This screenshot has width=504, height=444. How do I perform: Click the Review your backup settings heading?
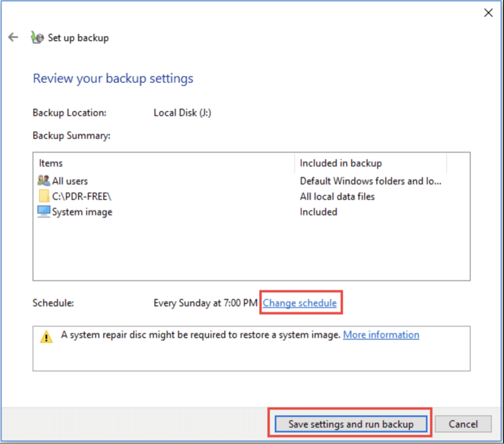pyautogui.click(x=112, y=78)
